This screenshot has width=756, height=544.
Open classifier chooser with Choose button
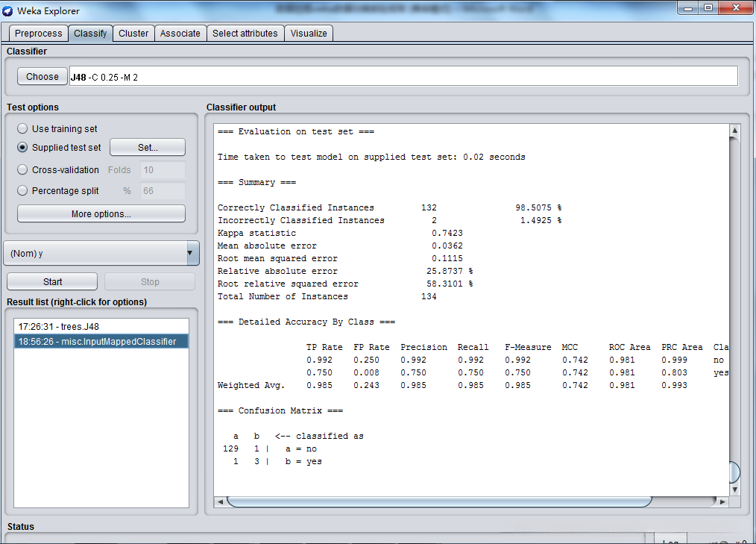coord(42,77)
